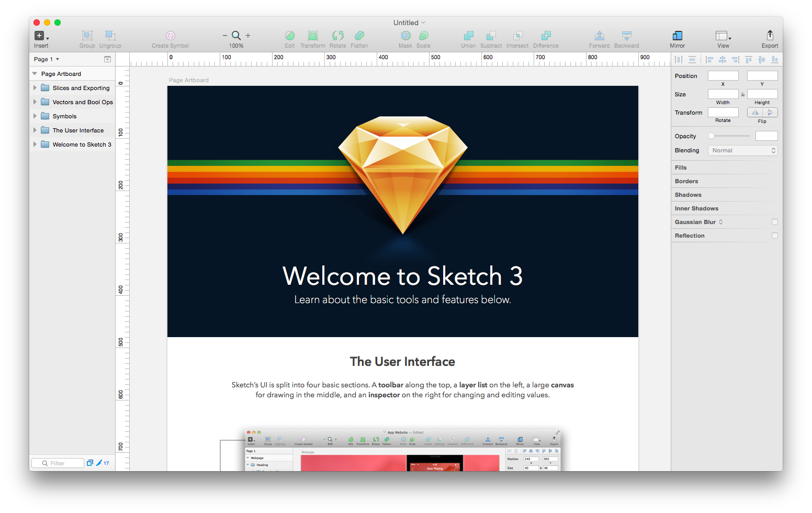Click the Rotate input field
This screenshot has height=513, width=812.
point(723,113)
